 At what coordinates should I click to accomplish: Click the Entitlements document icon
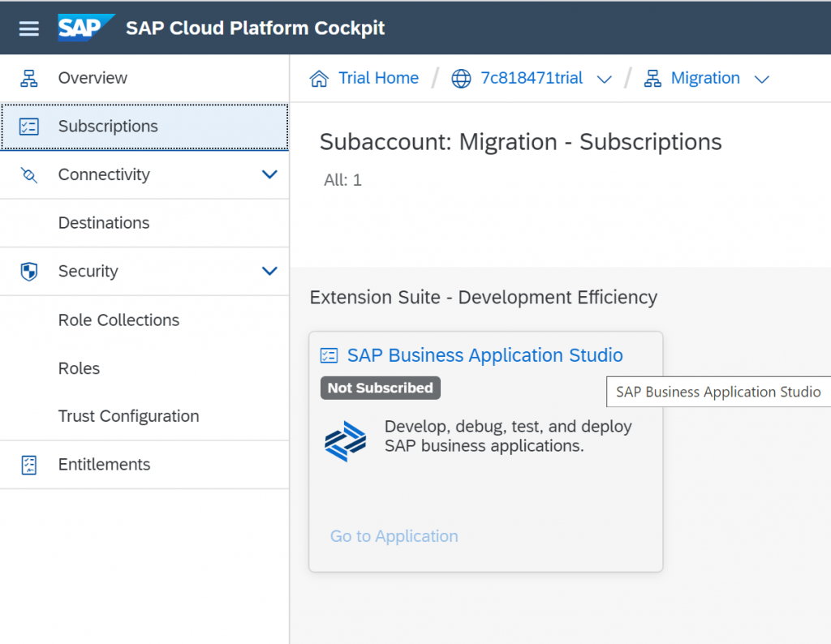(29, 465)
